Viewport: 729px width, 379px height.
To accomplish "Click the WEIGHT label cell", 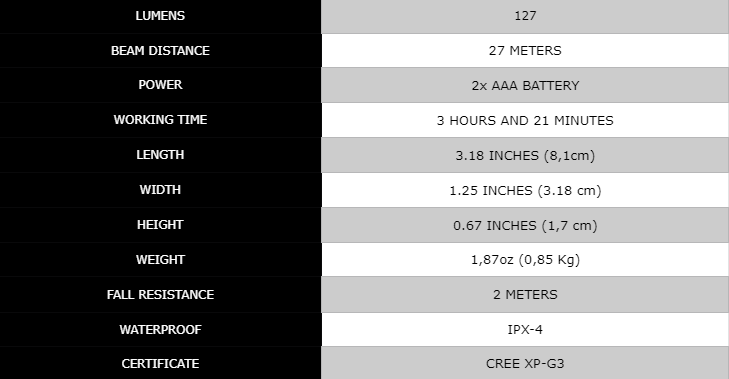I will [160, 259].
